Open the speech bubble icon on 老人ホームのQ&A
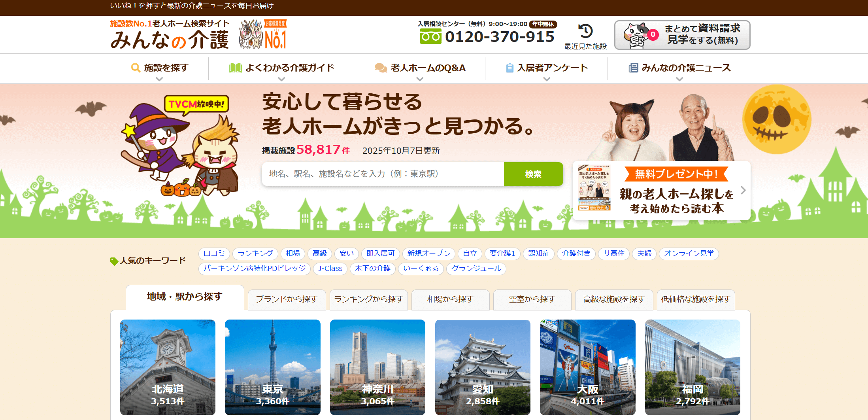The width and height of the screenshot is (868, 420). pyautogui.click(x=381, y=68)
